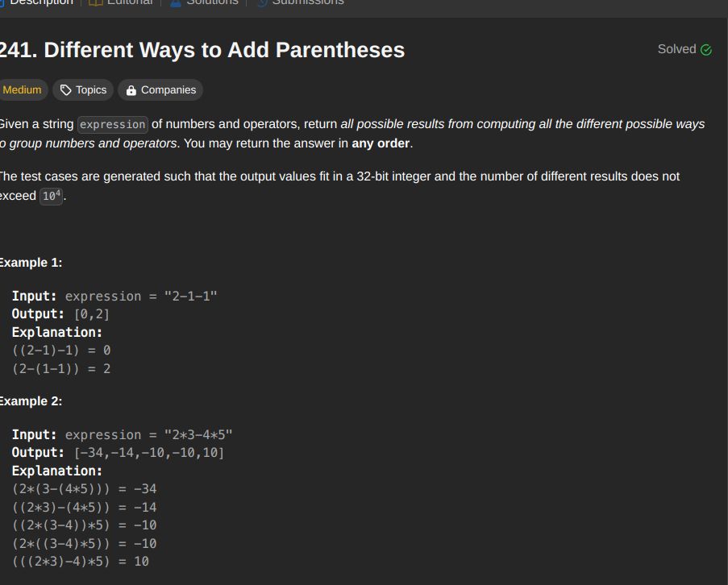Click the Description tab icon
728x585 pixels.
(2, 2)
